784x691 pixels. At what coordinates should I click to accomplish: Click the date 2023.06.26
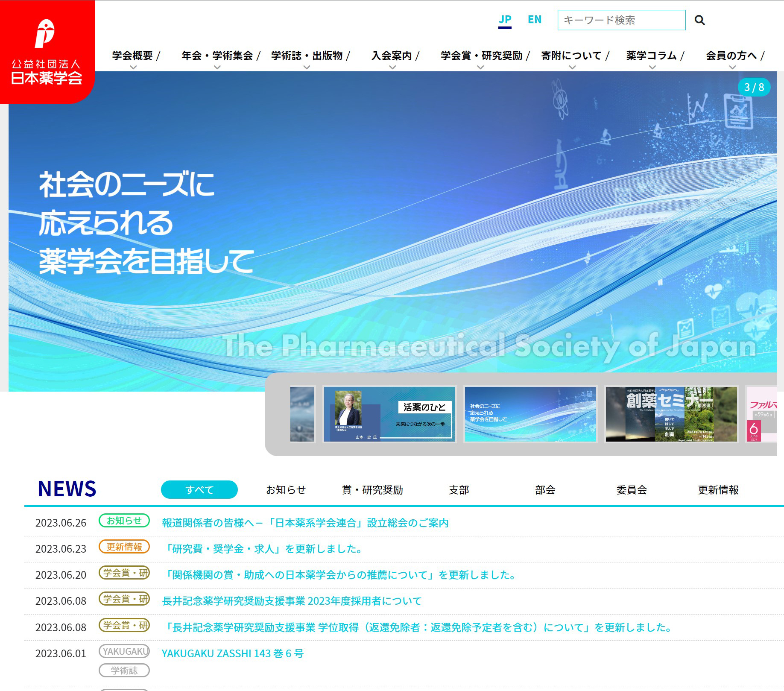tap(61, 523)
